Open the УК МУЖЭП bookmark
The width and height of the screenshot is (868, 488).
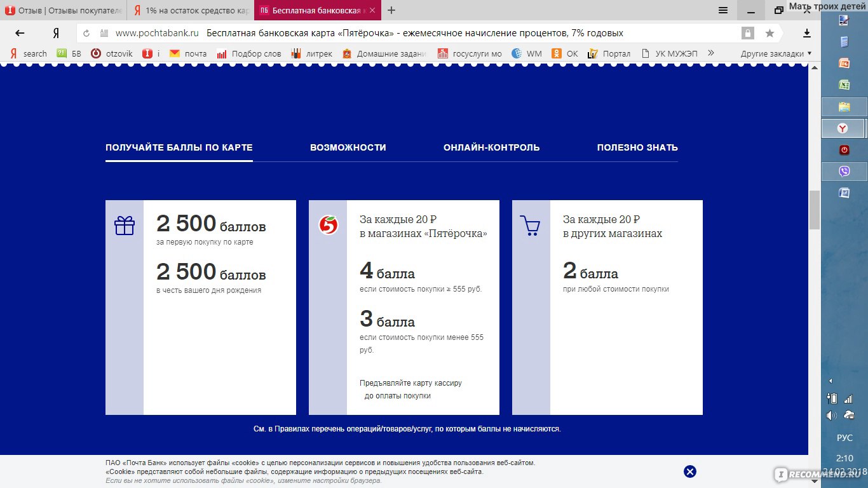coord(669,53)
